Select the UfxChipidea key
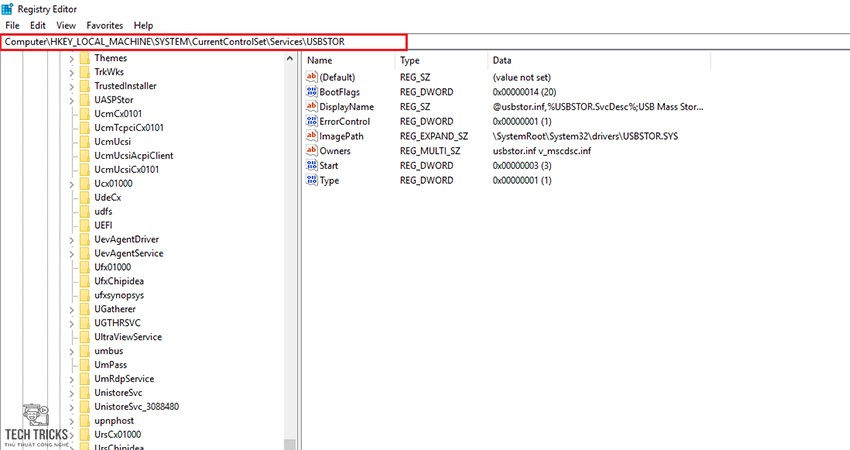The image size is (850, 450). [x=119, y=281]
